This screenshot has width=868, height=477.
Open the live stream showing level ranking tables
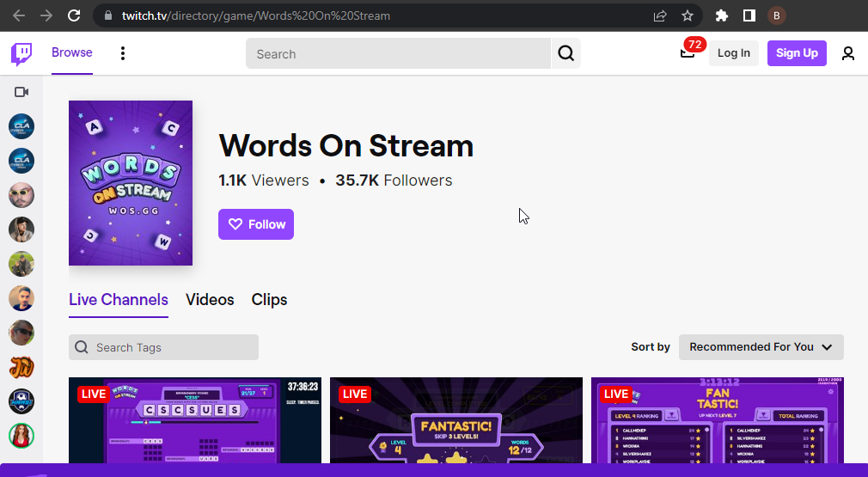pyautogui.click(x=718, y=420)
